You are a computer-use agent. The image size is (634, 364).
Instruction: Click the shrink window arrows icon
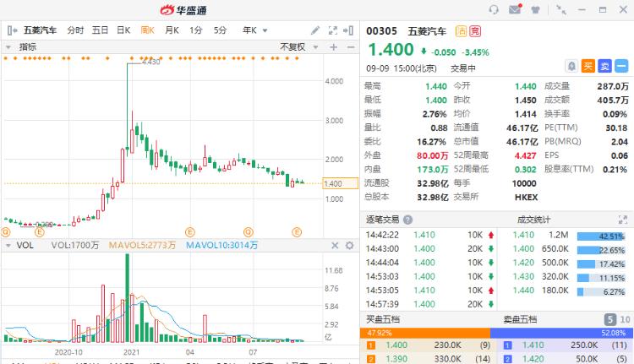[x=561, y=9]
